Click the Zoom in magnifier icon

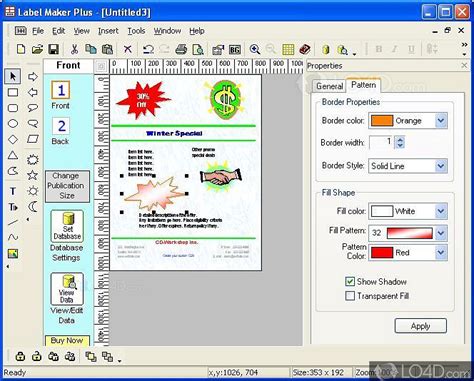(255, 49)
